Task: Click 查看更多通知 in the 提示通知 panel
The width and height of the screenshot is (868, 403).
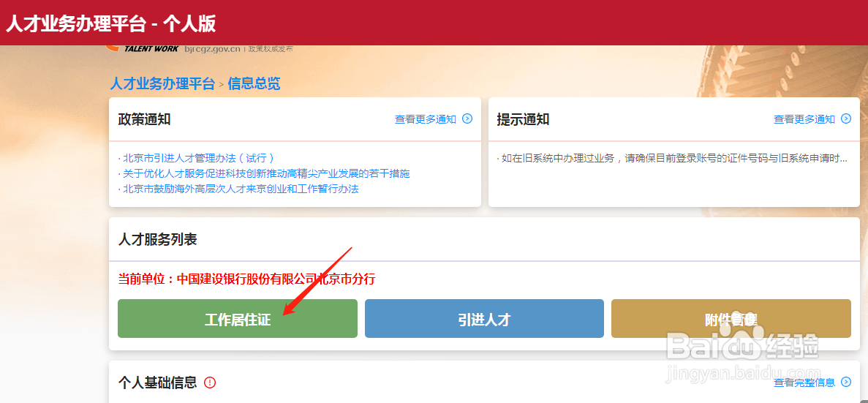Action: (x=804, y=119)
